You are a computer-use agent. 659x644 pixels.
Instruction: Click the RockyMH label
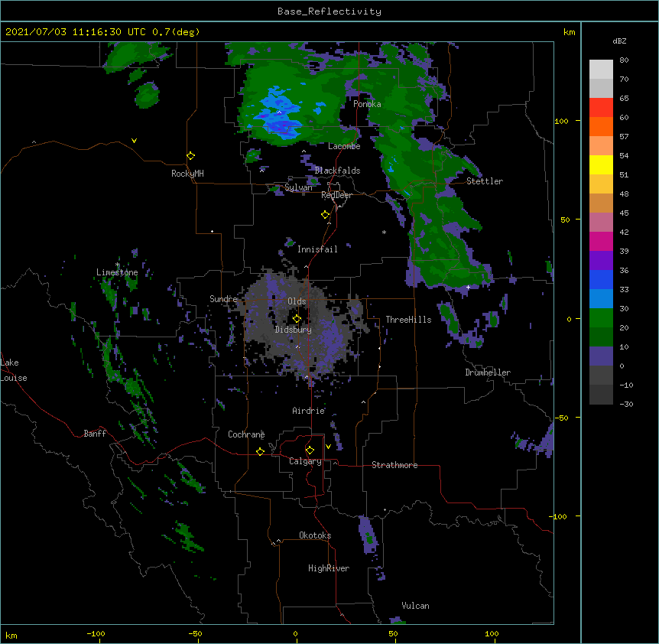click(x=187, y=174)
